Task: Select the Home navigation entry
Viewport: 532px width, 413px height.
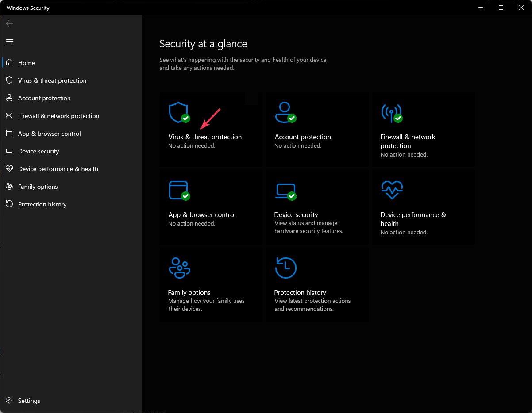Action: [27, 62]
